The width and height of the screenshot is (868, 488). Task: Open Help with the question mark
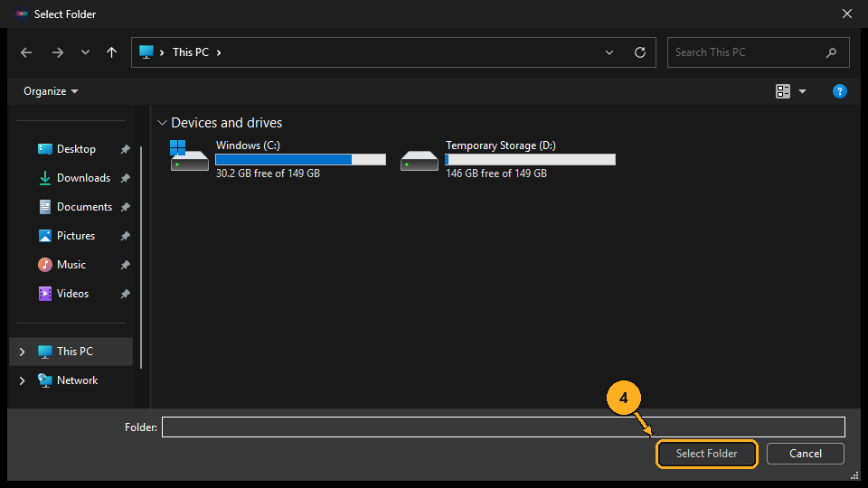(839, 91)
